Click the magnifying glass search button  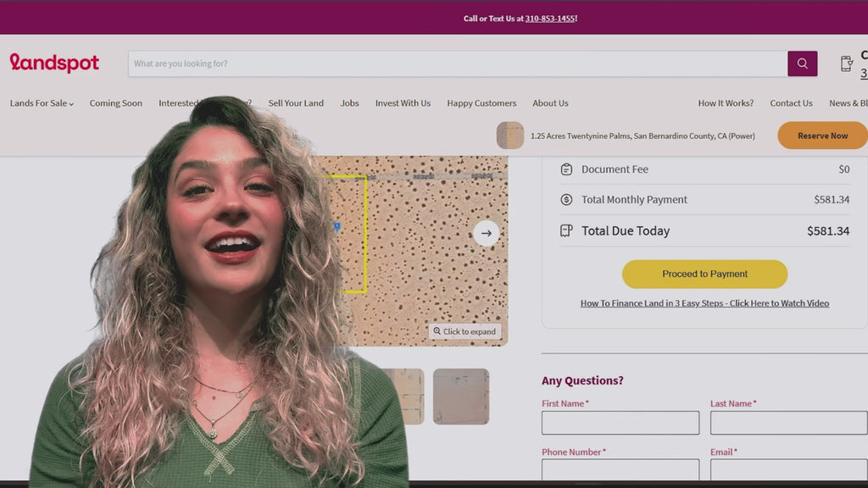[x=802, y=64]
